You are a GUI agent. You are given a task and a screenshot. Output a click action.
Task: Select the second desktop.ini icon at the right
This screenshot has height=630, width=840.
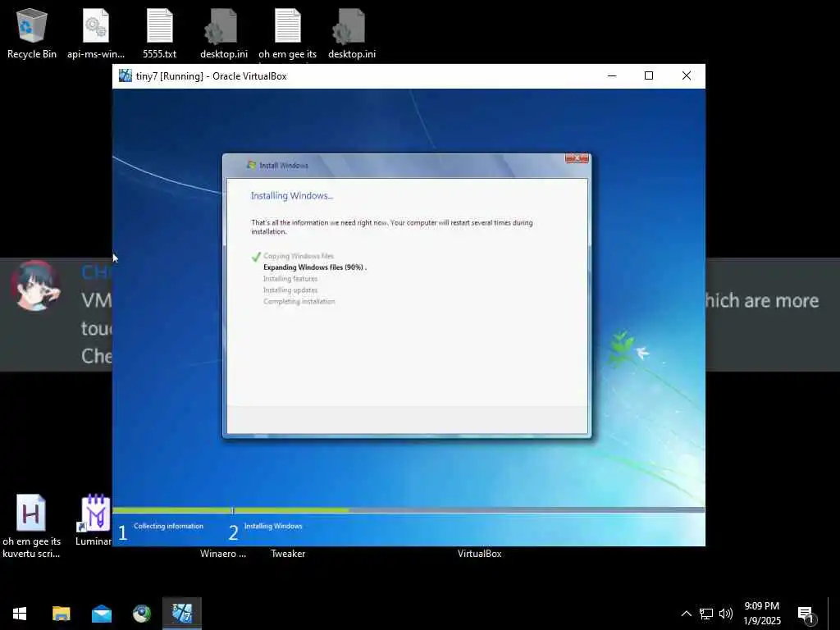[351, 33]
